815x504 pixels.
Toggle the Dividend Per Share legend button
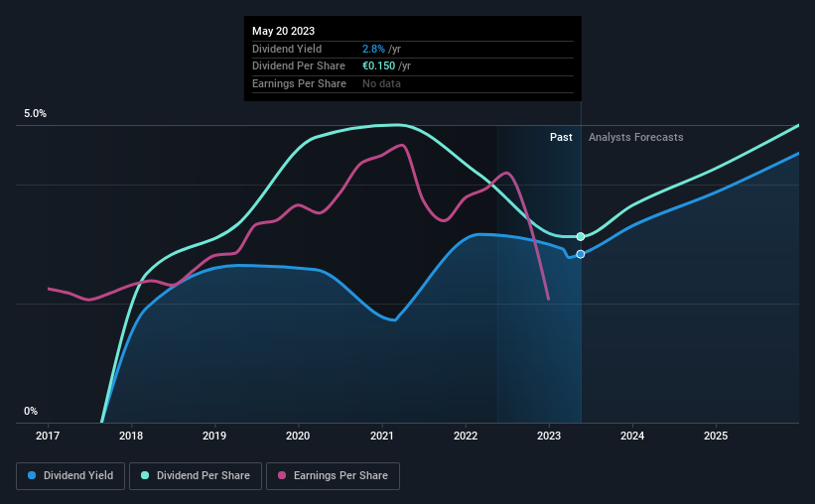(196, 475)
